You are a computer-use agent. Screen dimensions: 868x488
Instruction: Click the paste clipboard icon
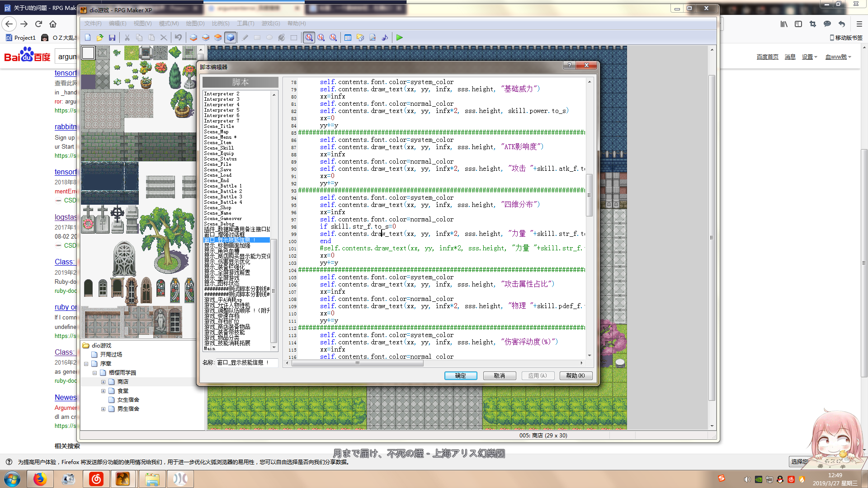point(151,38)
